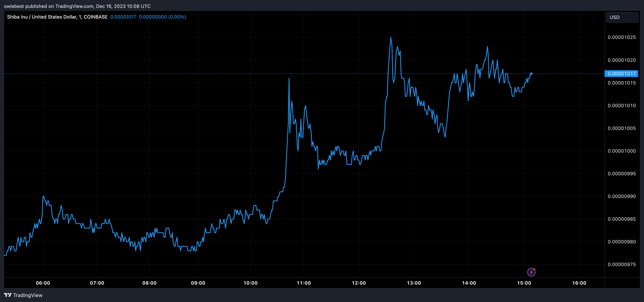
Task: Click the 0.00000990 price scale label
Action: pos(622,196)
